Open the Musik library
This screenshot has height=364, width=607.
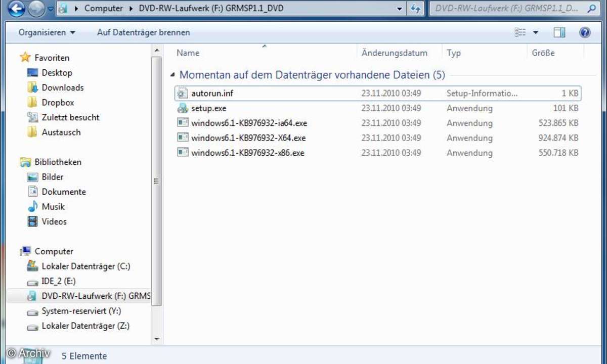53,206
